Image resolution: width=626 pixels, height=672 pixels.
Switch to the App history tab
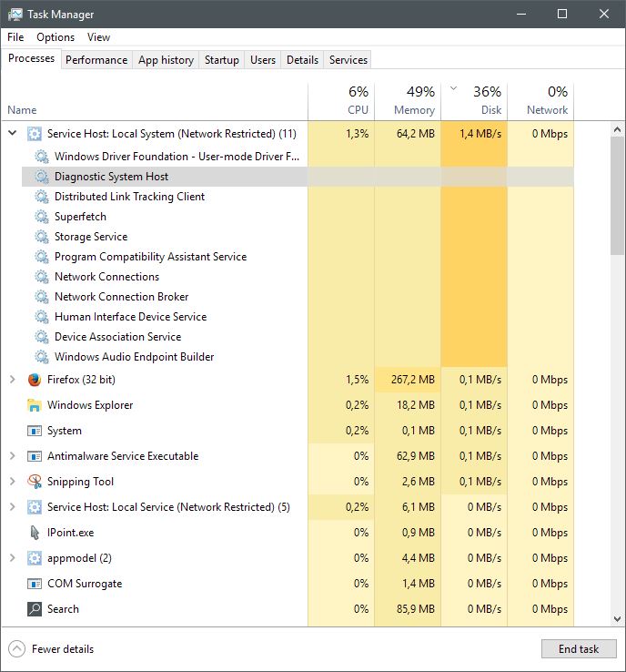166,60
